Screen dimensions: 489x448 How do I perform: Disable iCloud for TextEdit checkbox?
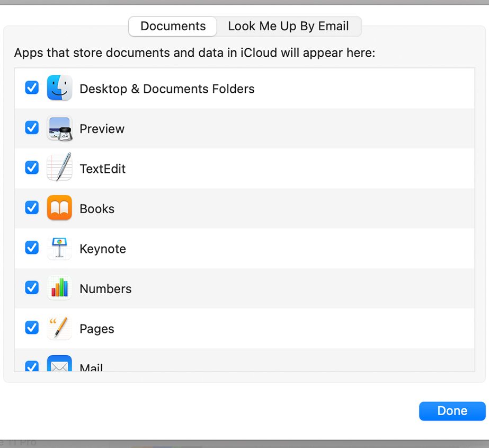pyautogui.click(x=32, y=168)
